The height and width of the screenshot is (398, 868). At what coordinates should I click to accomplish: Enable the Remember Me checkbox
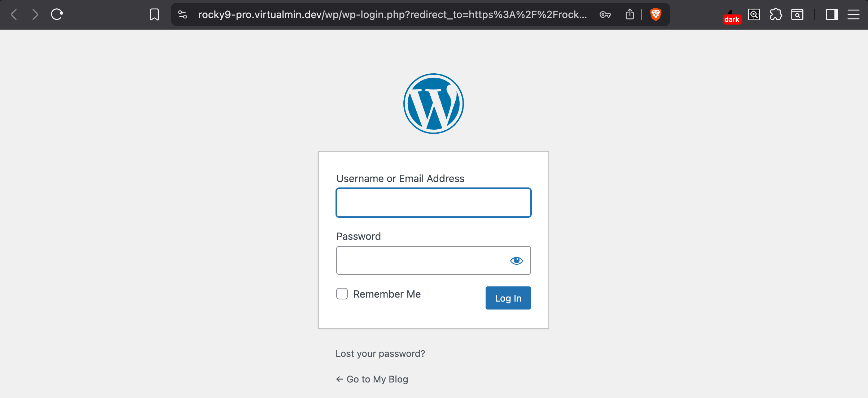coord(342,294)
